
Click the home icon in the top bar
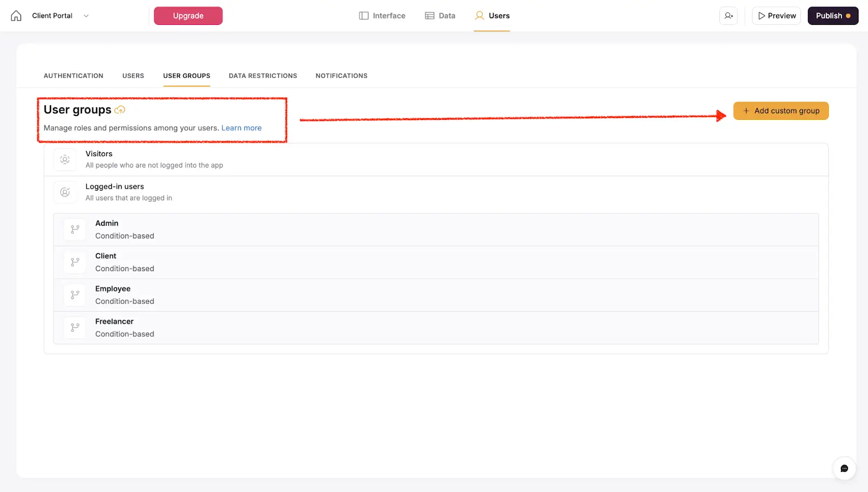pos(16,15)
